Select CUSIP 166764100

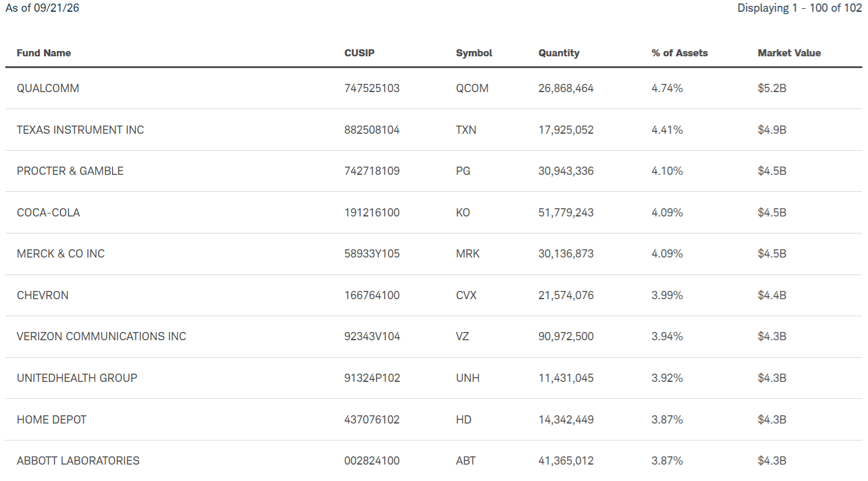coord(372,295)
